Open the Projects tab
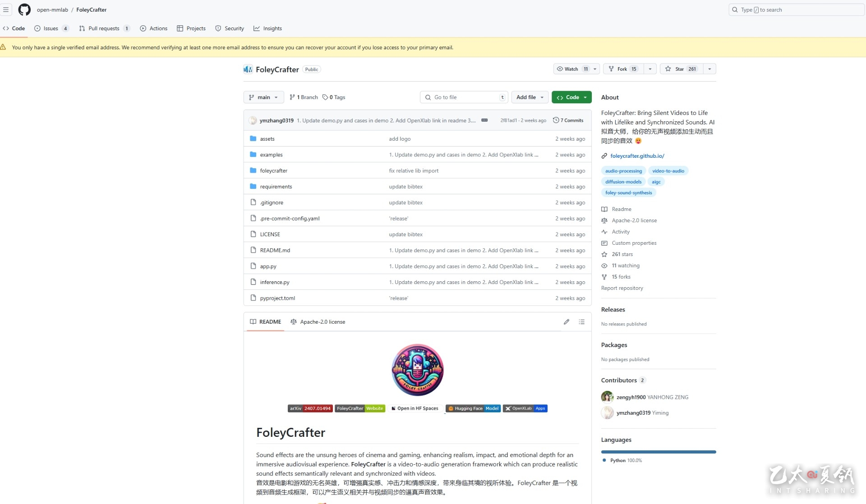The width and height of the screenshot is (866, 504). (191, 28)
